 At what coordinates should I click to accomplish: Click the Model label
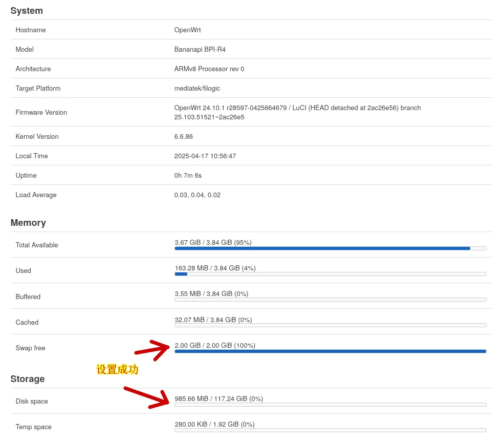25,49
